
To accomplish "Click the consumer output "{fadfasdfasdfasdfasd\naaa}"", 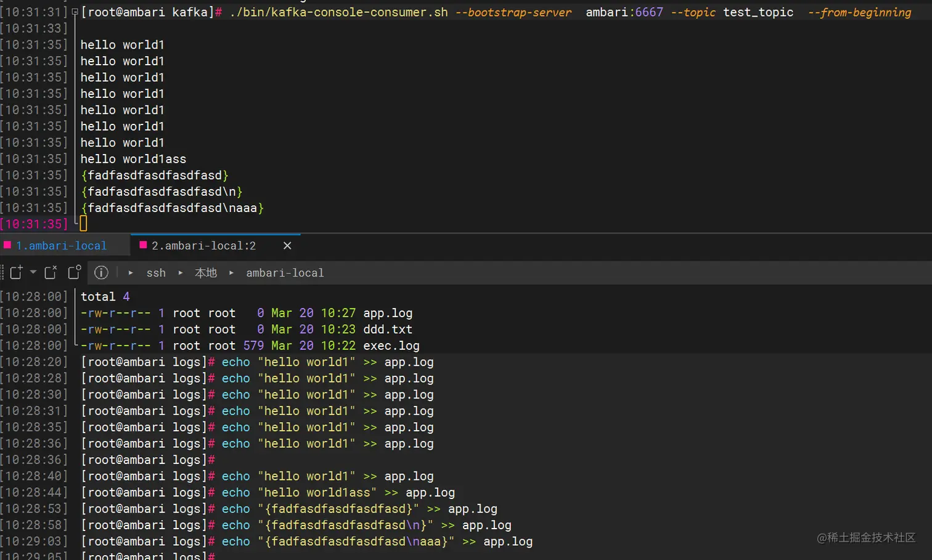I will pos(172,208).
